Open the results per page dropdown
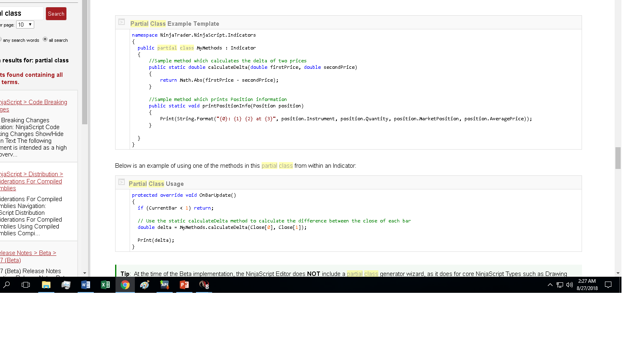The width and height of the screenshot is (644, 362). click(25, 25)
